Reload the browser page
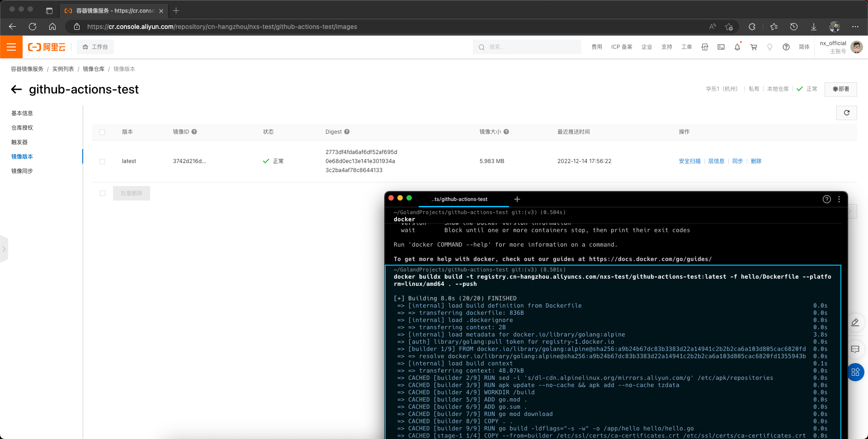The width and height of the screenshot is (868, 439). click(x=33, y=27)
